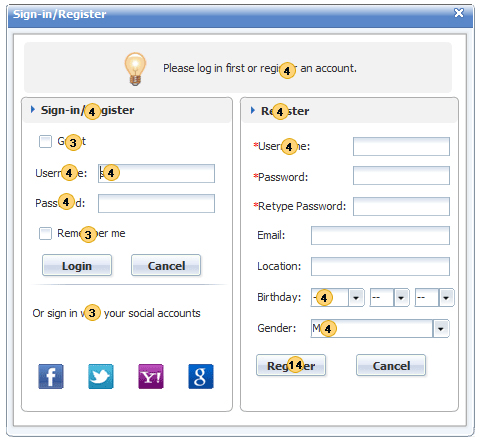Collapse the Sign-in/Register panel arrow
The height and width of the screenshot is (441, 480).
[x=33, y=109]
